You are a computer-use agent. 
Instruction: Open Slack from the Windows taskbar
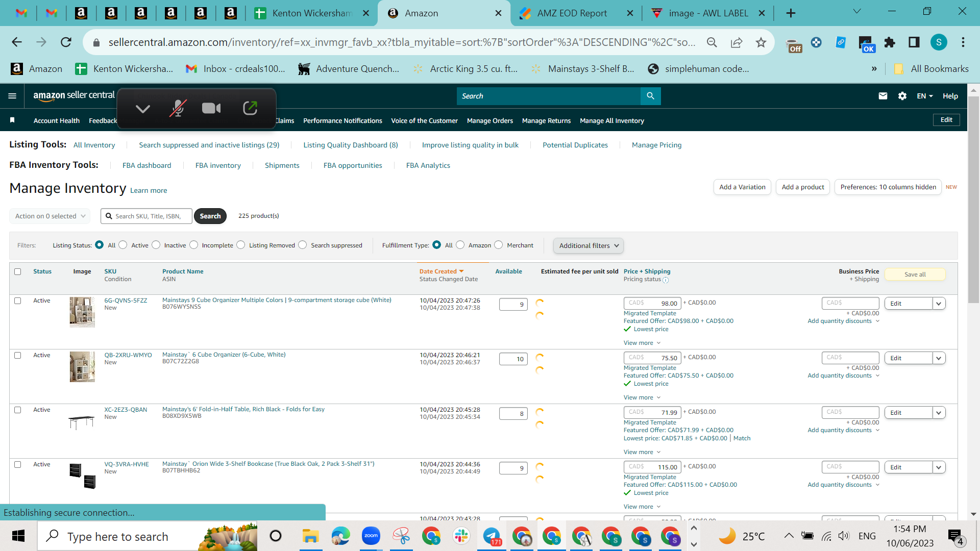[x=461, y=536]
